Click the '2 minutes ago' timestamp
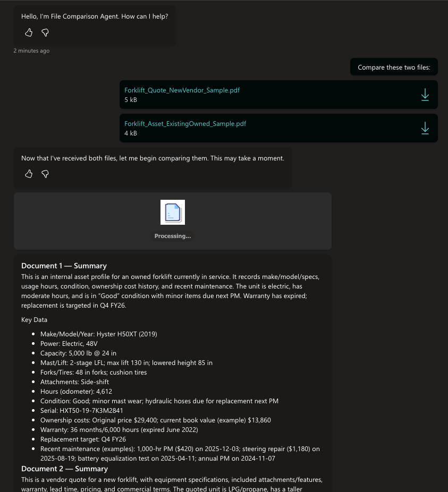 pos(31,51)
